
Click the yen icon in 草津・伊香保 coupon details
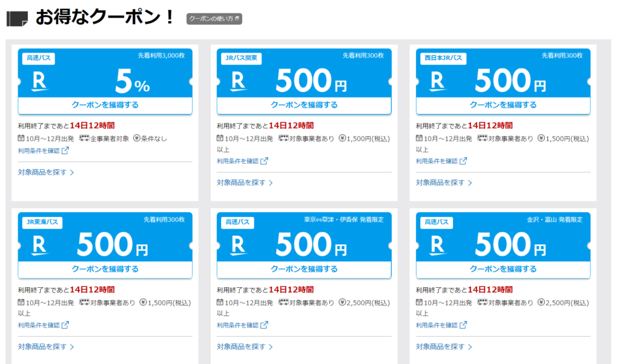342,302
